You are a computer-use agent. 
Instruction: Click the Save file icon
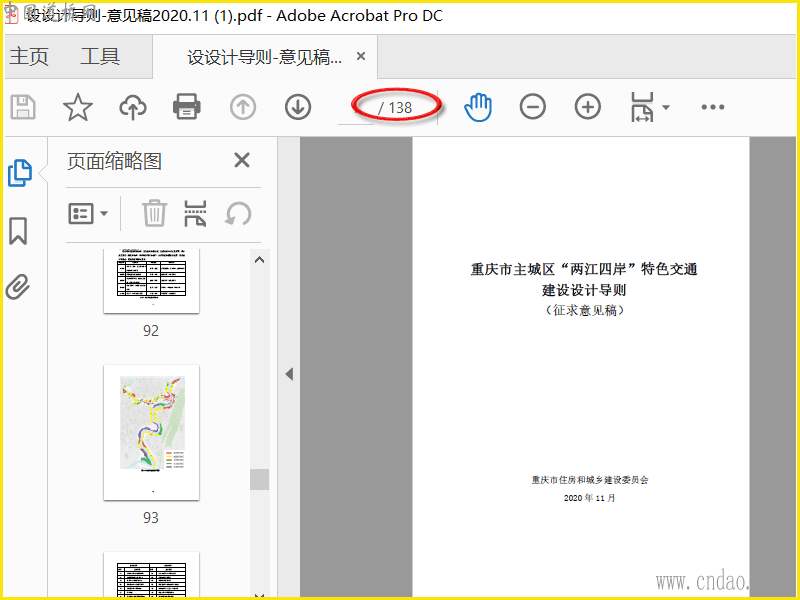[x=23, y=107]
